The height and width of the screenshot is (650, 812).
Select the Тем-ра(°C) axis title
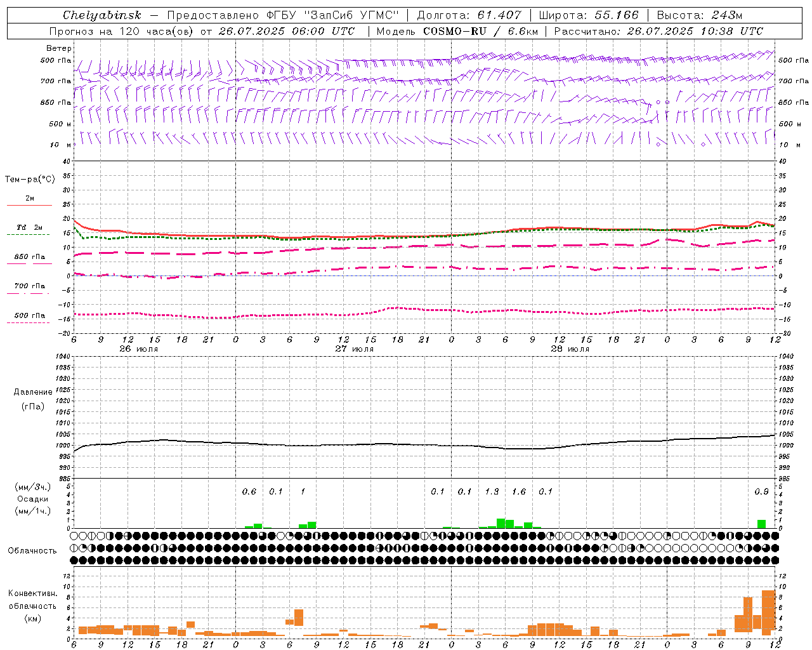coord(30,180)
